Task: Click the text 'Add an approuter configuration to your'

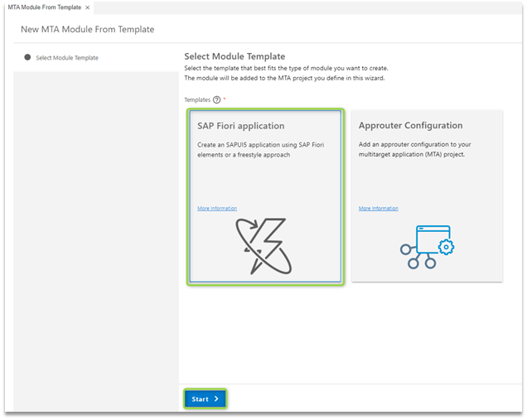Action: click(x=415, y=144)
